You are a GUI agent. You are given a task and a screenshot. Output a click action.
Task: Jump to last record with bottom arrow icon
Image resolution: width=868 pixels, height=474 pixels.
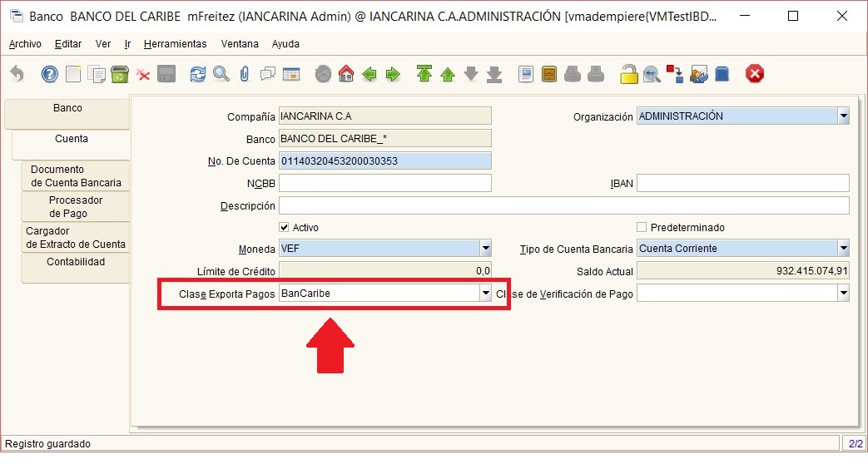[494, 74]
